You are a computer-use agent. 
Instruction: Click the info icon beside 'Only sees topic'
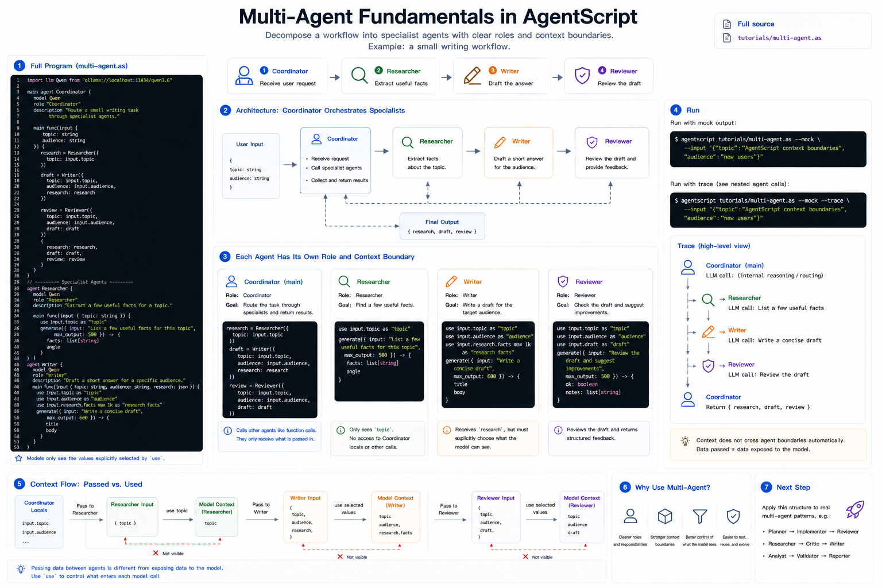tap(341, 430)
